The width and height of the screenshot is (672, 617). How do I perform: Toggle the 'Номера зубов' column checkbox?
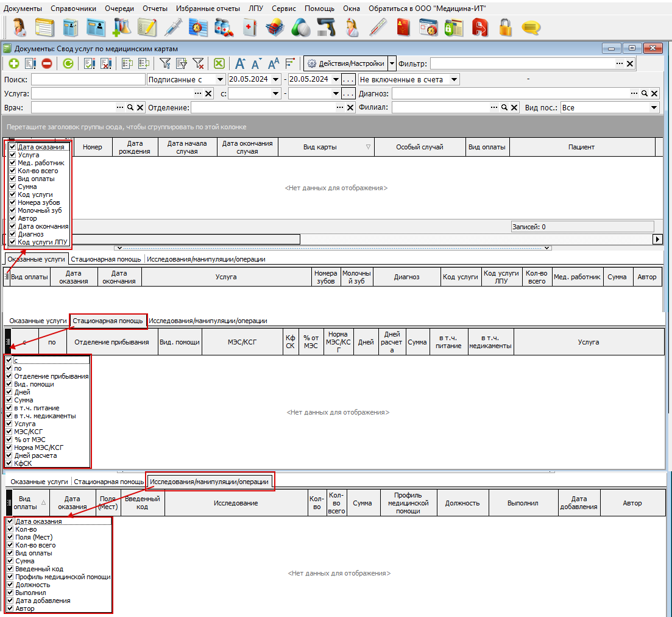pyautogui.click(x=12, y=202)
